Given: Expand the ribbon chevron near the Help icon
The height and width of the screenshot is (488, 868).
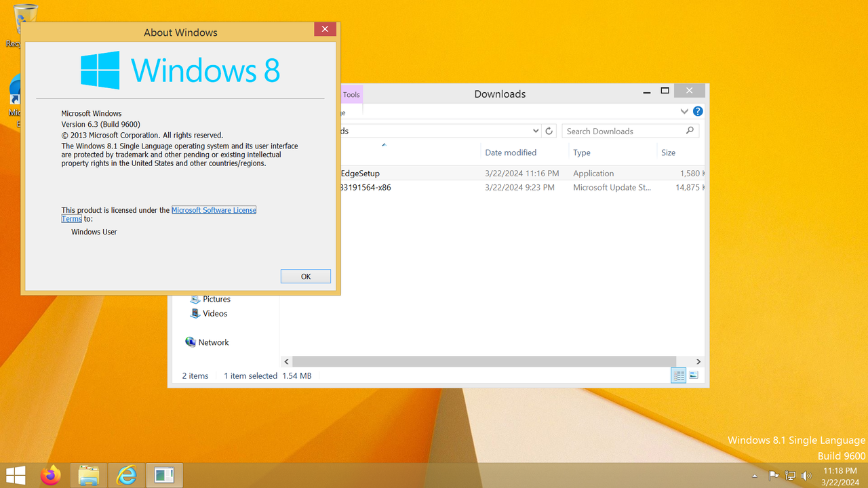Looking at the screenshot, I should (x=684, y=110).
